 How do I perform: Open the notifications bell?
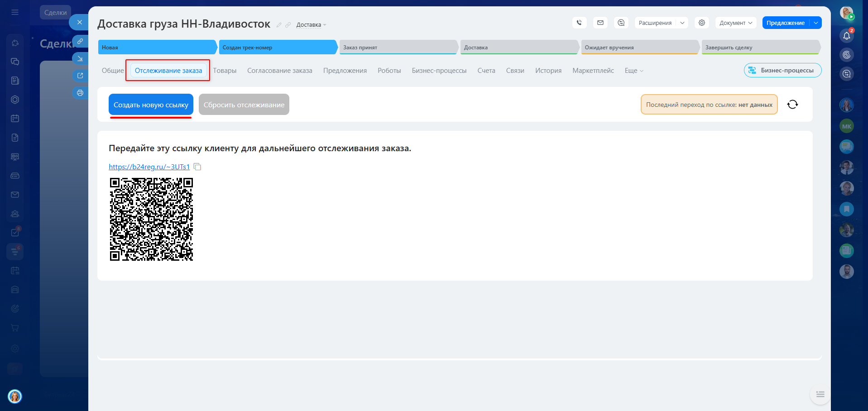847,36
